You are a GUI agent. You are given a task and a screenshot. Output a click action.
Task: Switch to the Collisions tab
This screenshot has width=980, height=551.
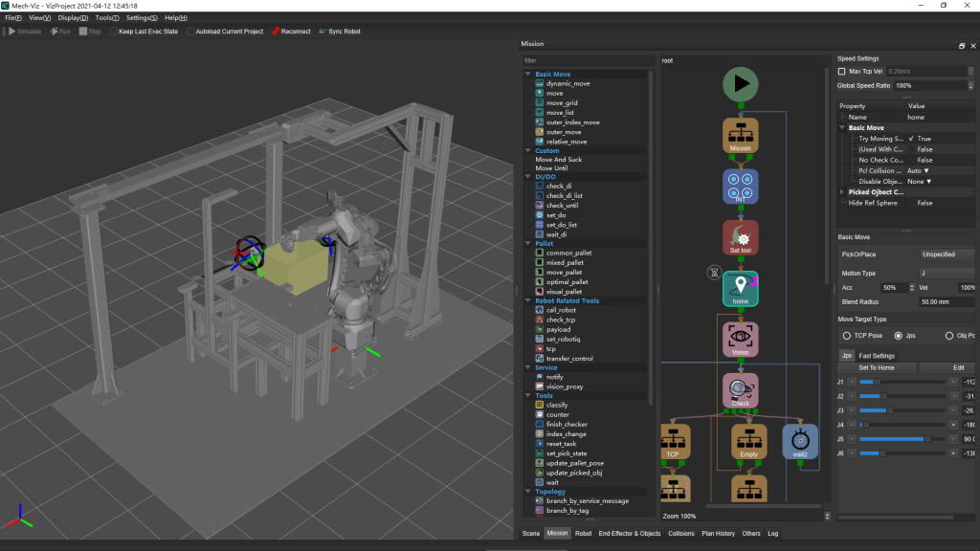681,534
